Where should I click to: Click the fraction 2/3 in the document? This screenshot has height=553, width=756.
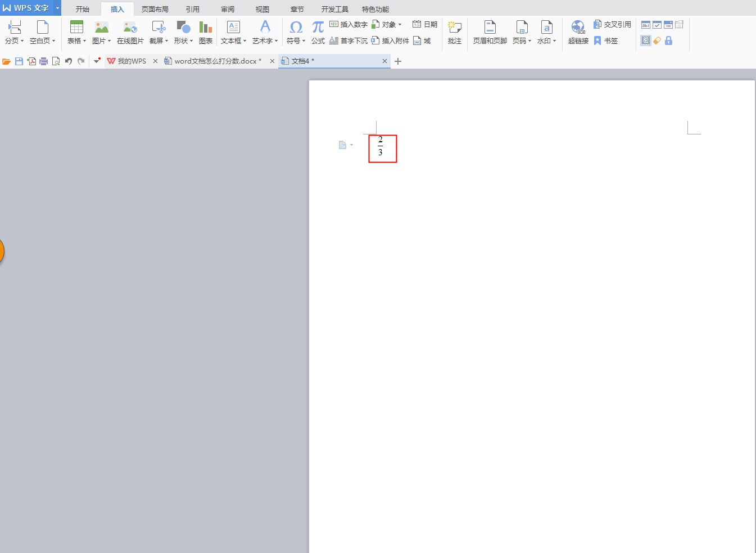coord(381,146)
